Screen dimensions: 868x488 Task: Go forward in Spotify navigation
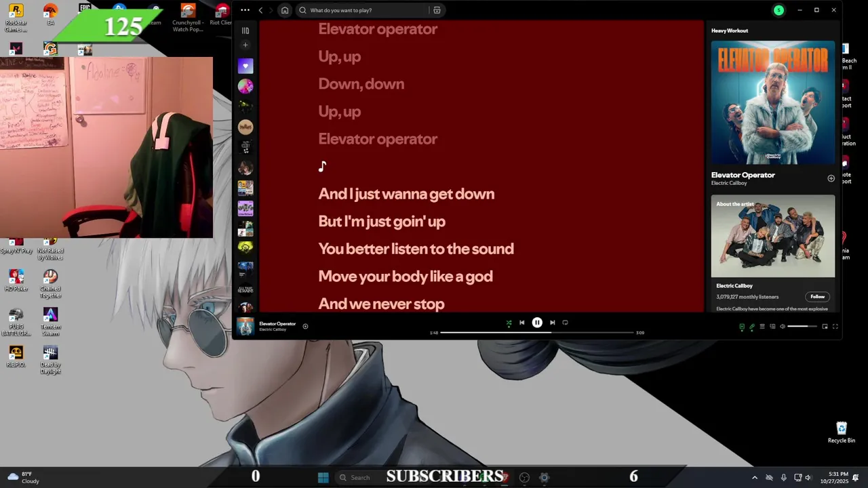271,10
